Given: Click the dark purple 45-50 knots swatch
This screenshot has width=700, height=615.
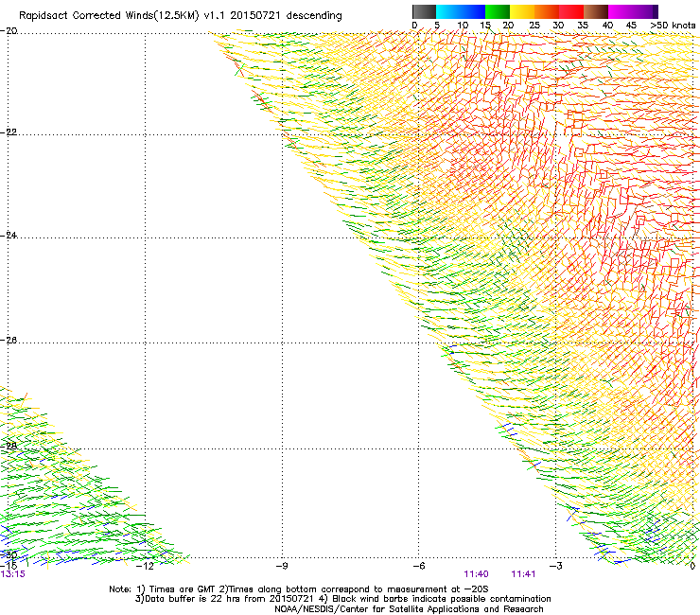Looking at the screenshot, I should (645, 11).
